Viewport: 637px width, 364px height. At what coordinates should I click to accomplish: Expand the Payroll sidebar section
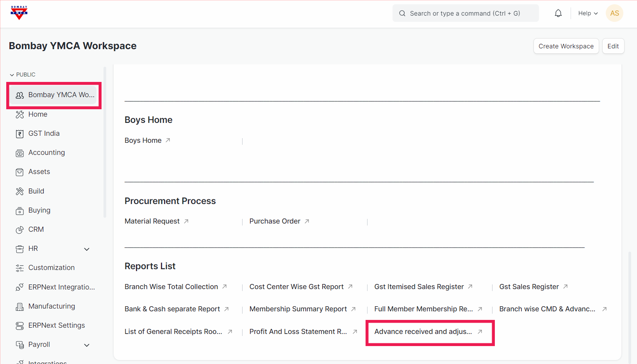[87, 345]
